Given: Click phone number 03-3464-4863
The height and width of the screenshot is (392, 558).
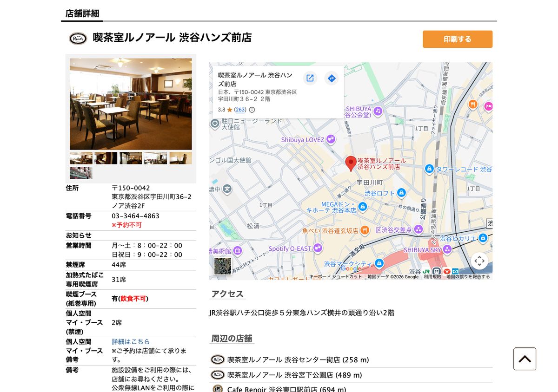Looking at the screenshot, I should (135, 216).
